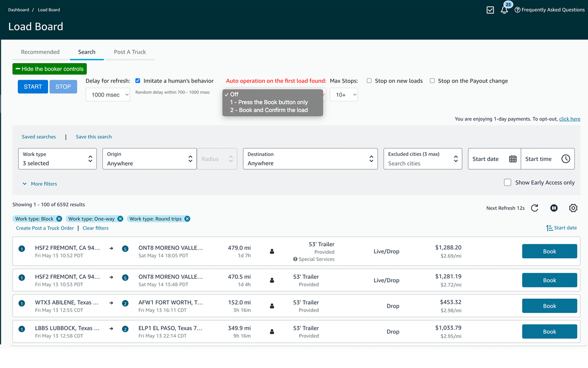This screenshot has width=588, height=368.
Task: Open the Delay for refresh 1000 msec dropdown
Action: [x=108, y=95]
